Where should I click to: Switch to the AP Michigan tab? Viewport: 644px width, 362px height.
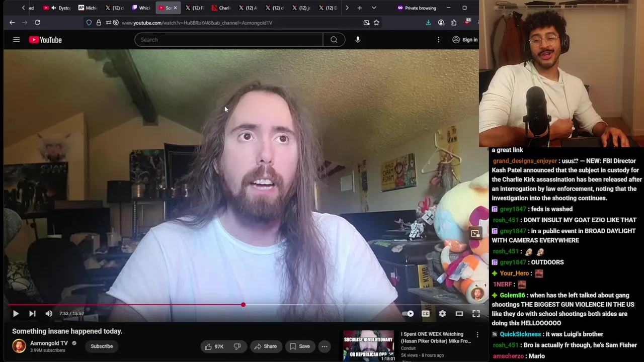[x=88, y=8]
